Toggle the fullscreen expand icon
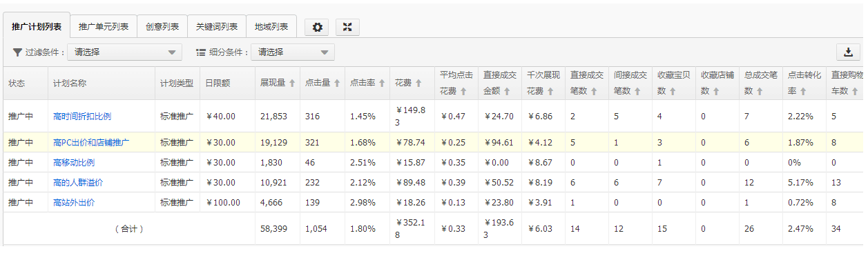The image size is (868, 260). click(347, 27)
